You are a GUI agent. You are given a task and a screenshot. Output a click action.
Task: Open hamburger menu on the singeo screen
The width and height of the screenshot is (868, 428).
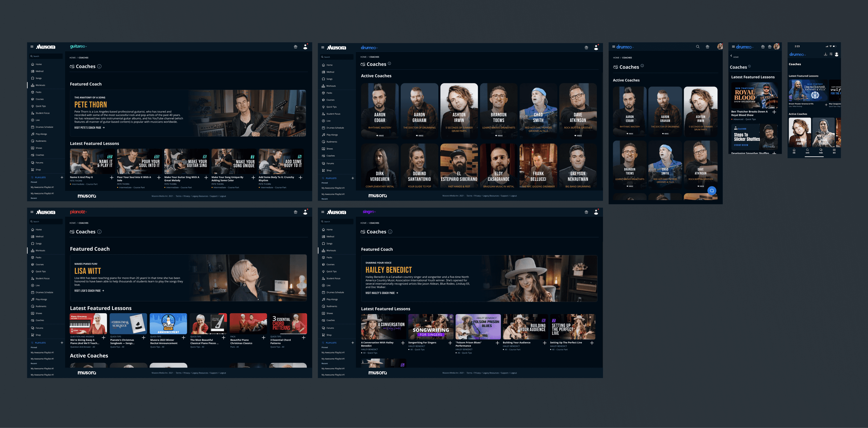pyautogui.click(x=323, y=212)
